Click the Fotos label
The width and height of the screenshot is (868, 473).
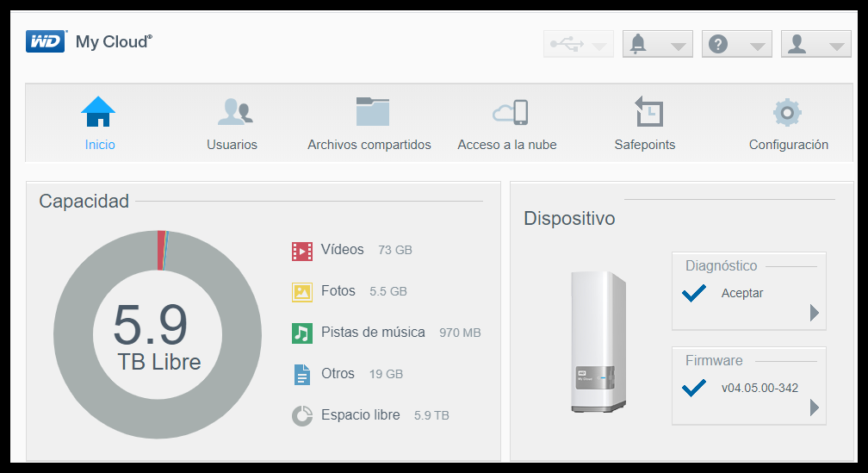pyautogui.click(x=338, y=291)
